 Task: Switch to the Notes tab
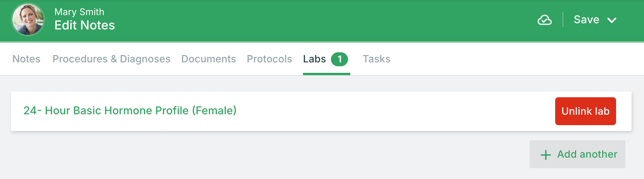click(26, 59)
